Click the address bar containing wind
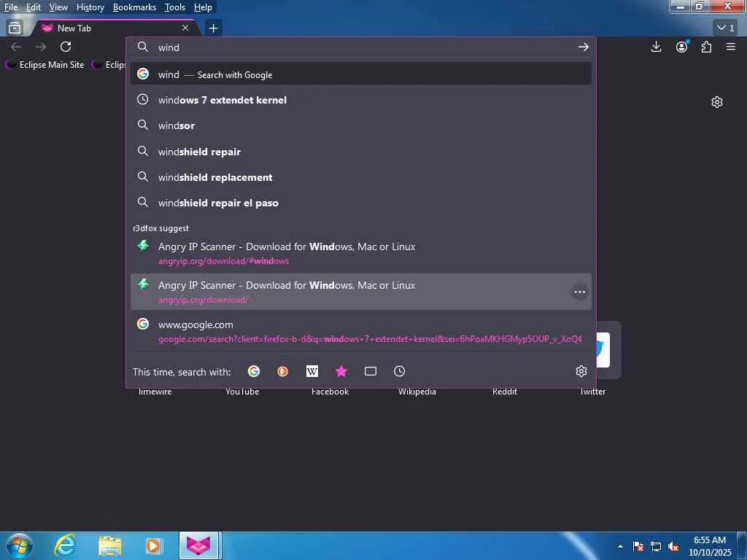This screenshot has height=560, width=747. pyautogui.click(x=360, y=47)
